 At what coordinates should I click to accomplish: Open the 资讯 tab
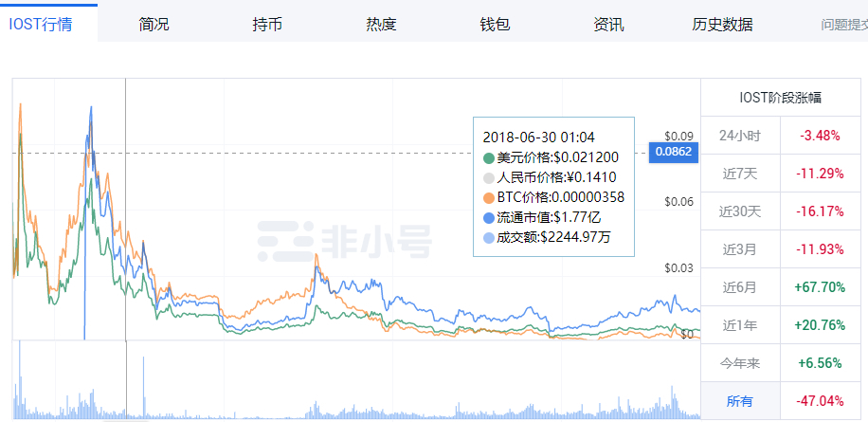[x=608, y=25]
